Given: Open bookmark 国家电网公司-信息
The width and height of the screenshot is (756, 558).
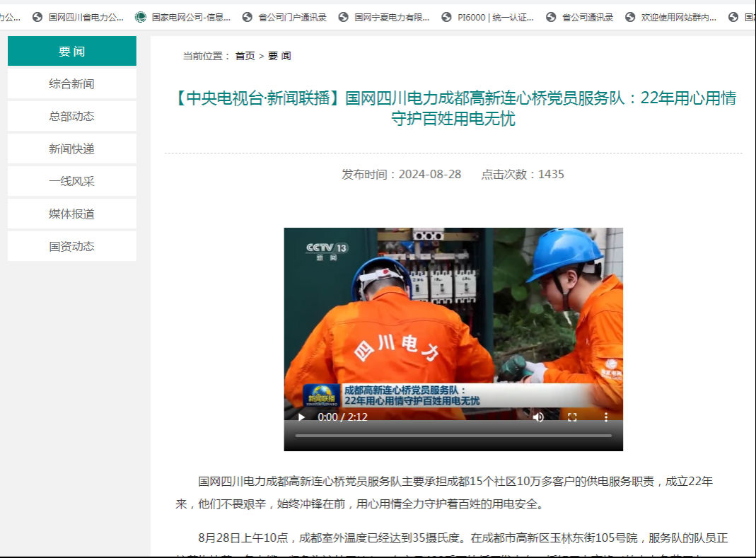Looking at the screenshot, I should coord(182,18).
